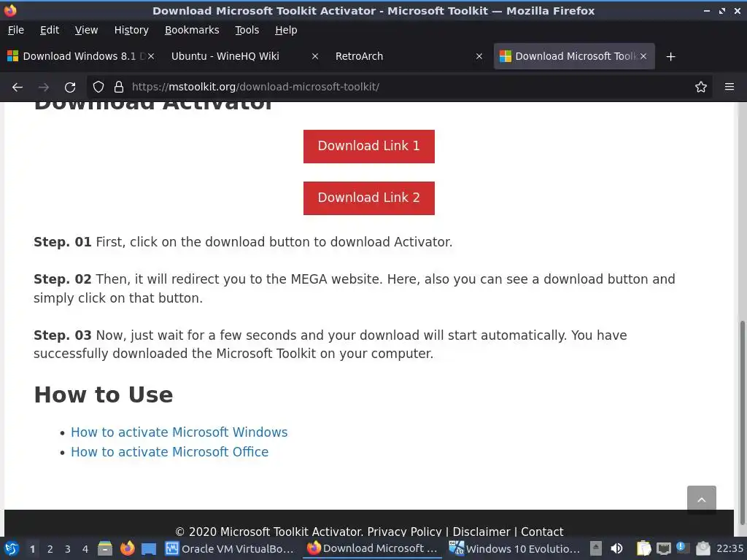Image resolution: width=747 pixels, height=560 pixels.
Task: Switch to virtual desktop 3
Action: coord(68,549)
